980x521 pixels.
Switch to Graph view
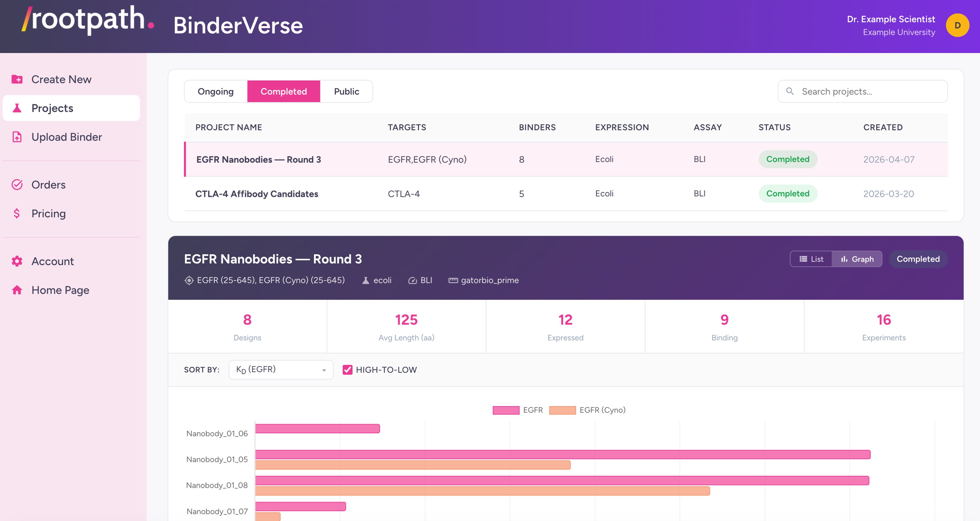pos(857,259)
